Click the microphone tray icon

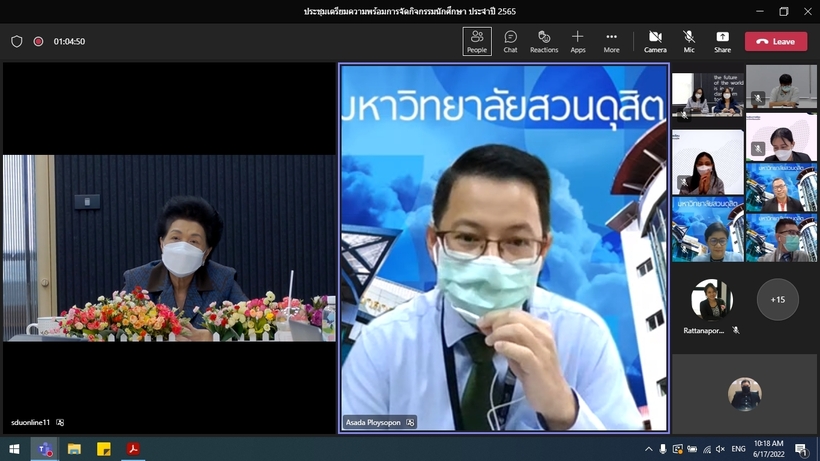tap(663, 449)
